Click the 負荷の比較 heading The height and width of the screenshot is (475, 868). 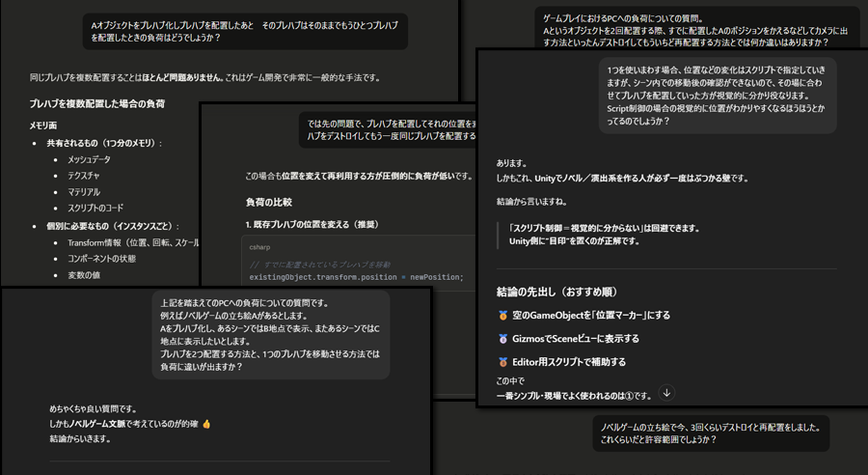[269, 202]
